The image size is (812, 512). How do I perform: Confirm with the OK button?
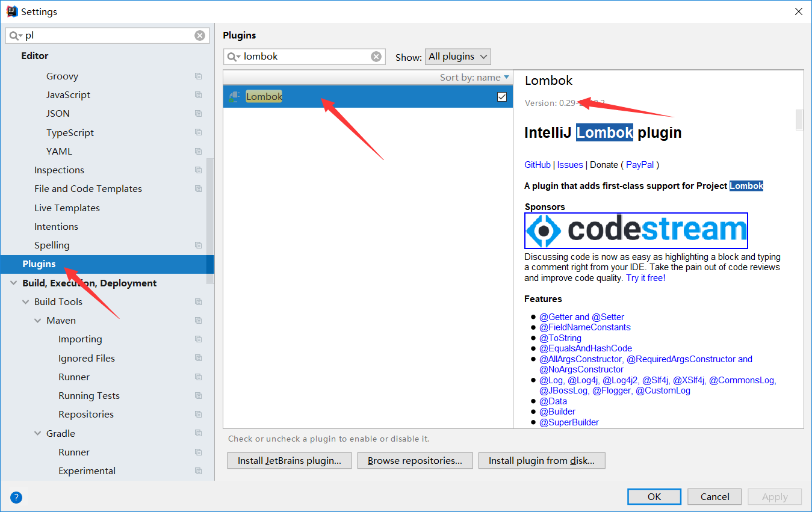(x=654, y=496)
